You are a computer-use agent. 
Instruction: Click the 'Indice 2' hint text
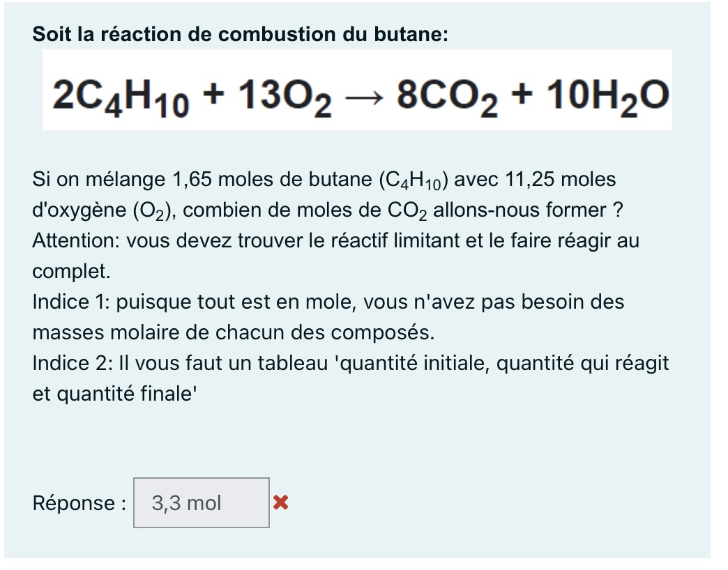pos(70,363)
